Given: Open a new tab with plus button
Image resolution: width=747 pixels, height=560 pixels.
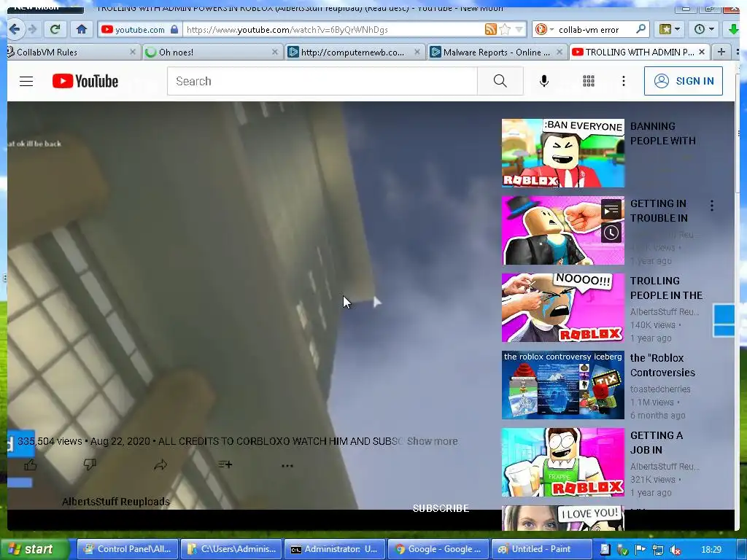Looking at the screenshot, I should coord(721,52).
